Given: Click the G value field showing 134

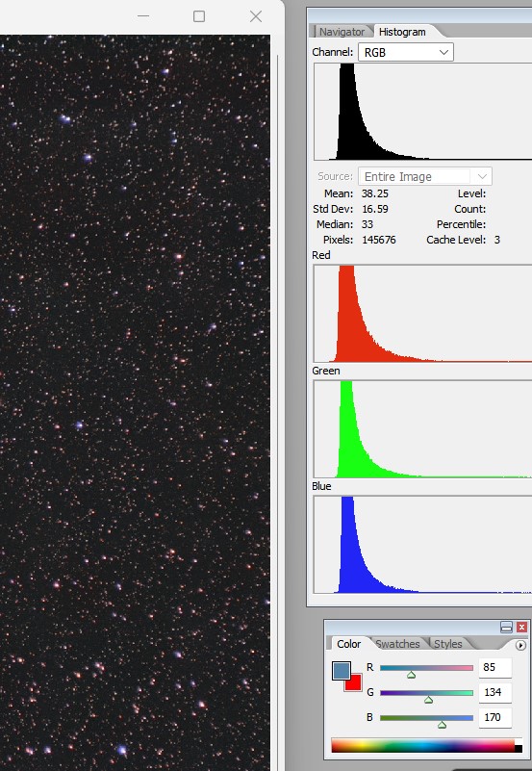Looking at the screenshot, I should pyautogui.click(x=494, y=692).
